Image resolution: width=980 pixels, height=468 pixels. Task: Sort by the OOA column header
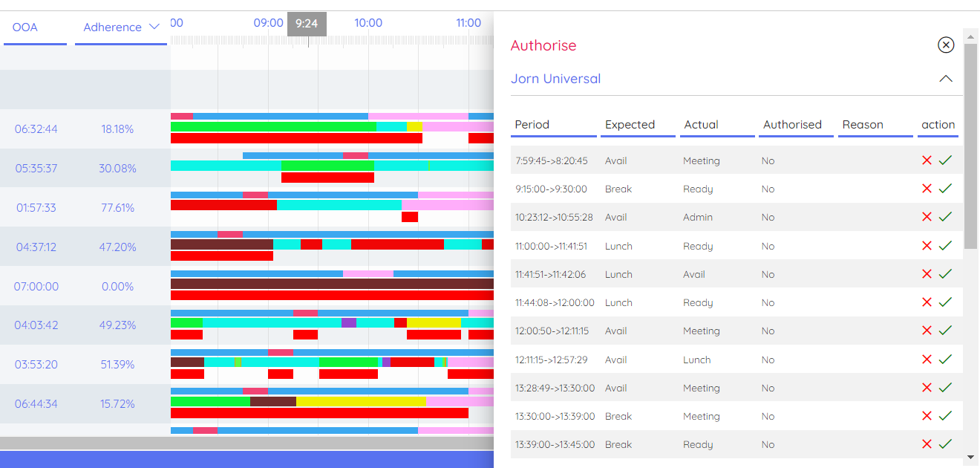pyautogui.click(x=25, y=27)
